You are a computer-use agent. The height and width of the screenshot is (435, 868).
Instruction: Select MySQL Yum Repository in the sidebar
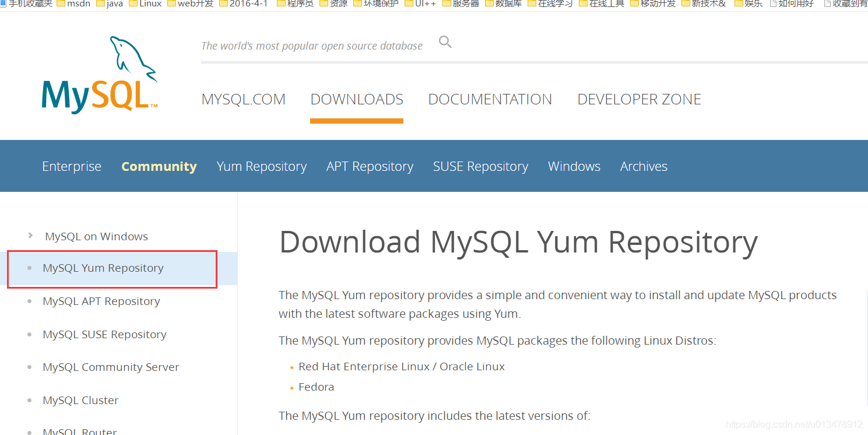[x=103, y=268]
